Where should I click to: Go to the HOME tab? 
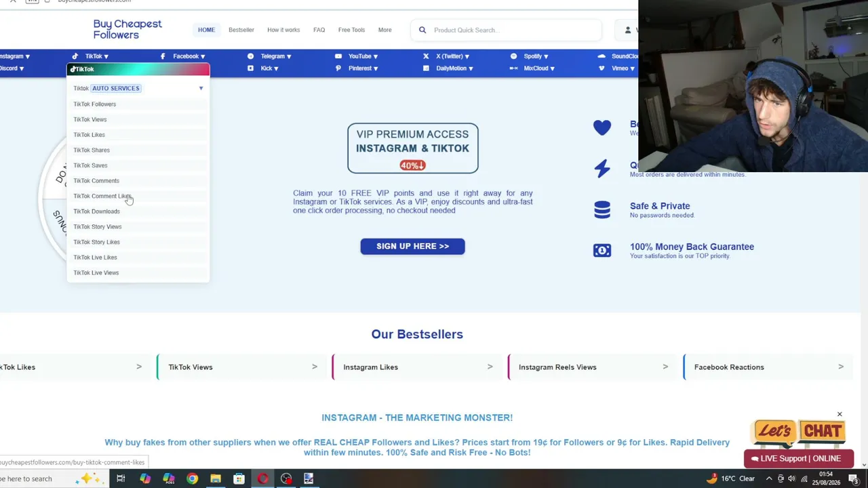pos(206,30)
